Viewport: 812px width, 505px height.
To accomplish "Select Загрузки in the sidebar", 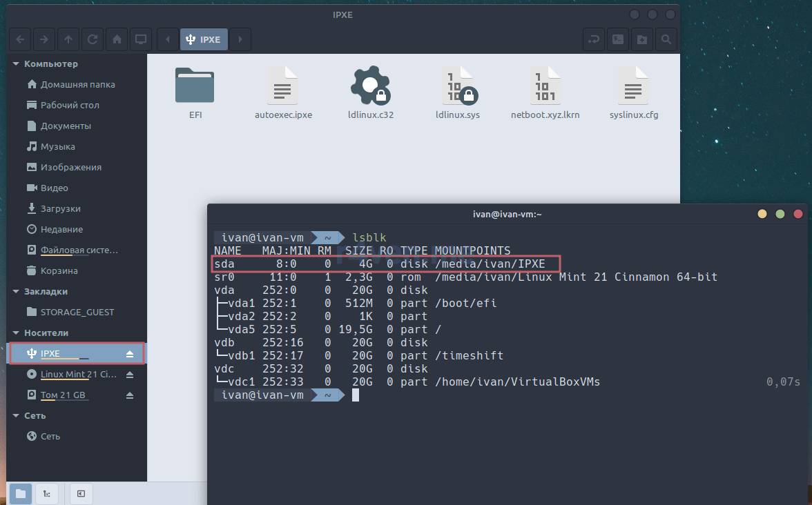I will [60, 208].
